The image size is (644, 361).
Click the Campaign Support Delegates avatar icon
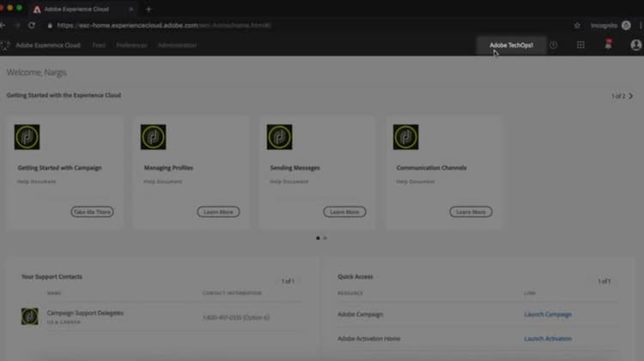click(29, 316)
